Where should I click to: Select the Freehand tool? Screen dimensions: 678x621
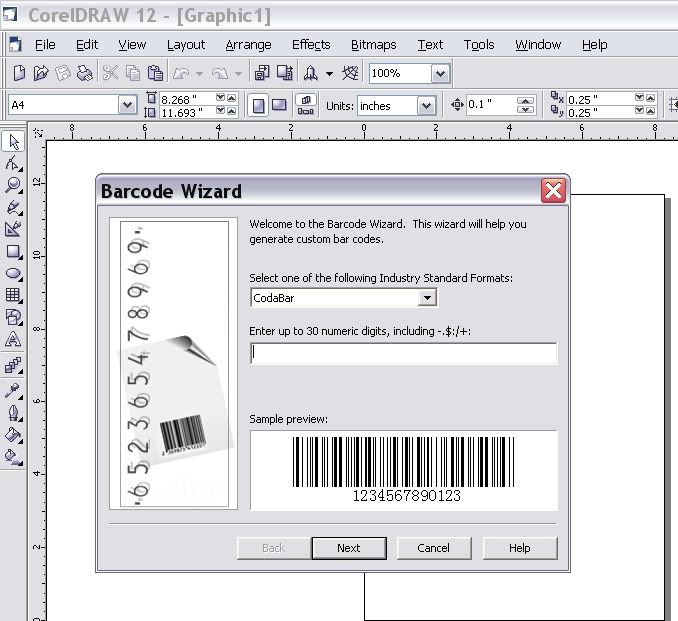click(13, 207)
